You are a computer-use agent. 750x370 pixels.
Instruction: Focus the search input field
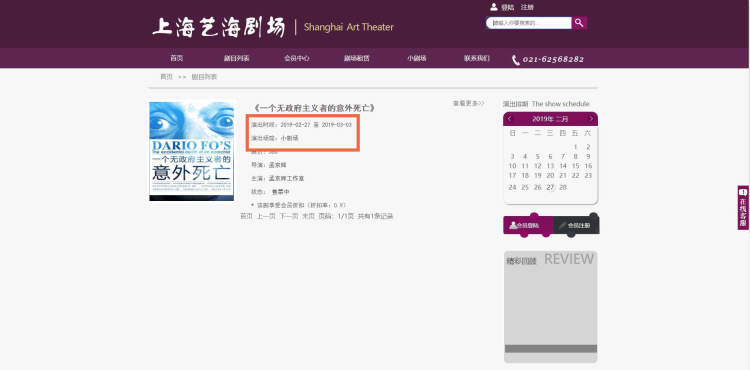point(529,22)
